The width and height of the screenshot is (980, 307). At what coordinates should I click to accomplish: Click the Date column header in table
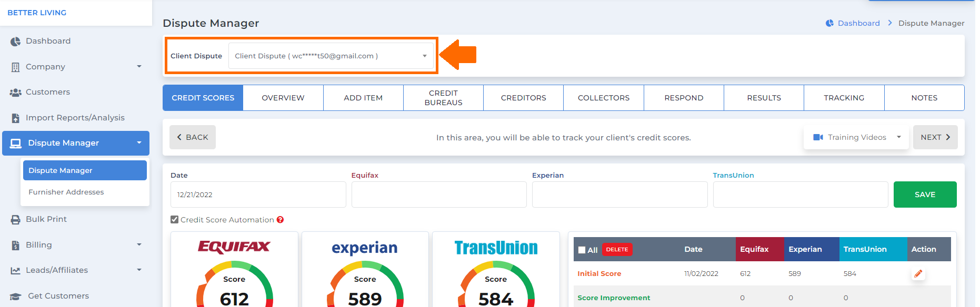pos(693,249)
